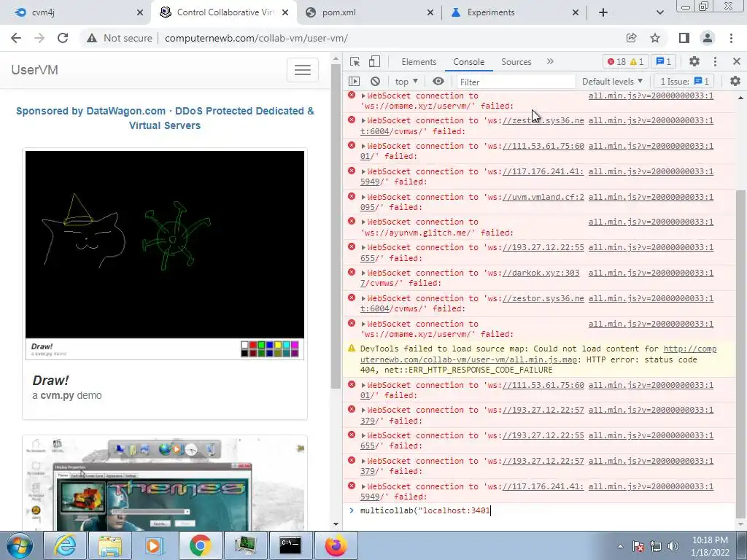Open the Chrome three-dot menu

[x=731, y=38]
